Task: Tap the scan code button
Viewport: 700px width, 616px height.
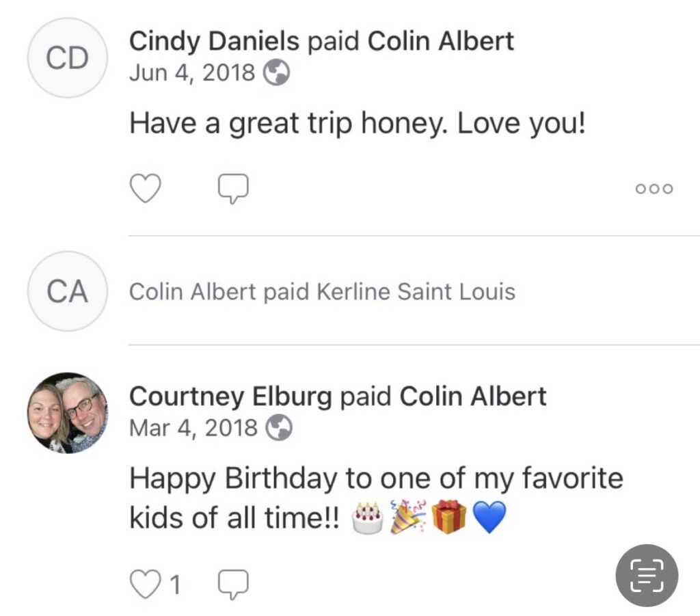Action: coord(646,575)
